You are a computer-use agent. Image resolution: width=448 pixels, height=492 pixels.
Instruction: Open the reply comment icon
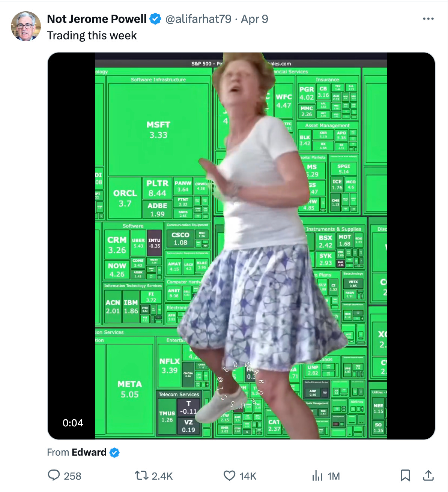(x=54, y=475)
